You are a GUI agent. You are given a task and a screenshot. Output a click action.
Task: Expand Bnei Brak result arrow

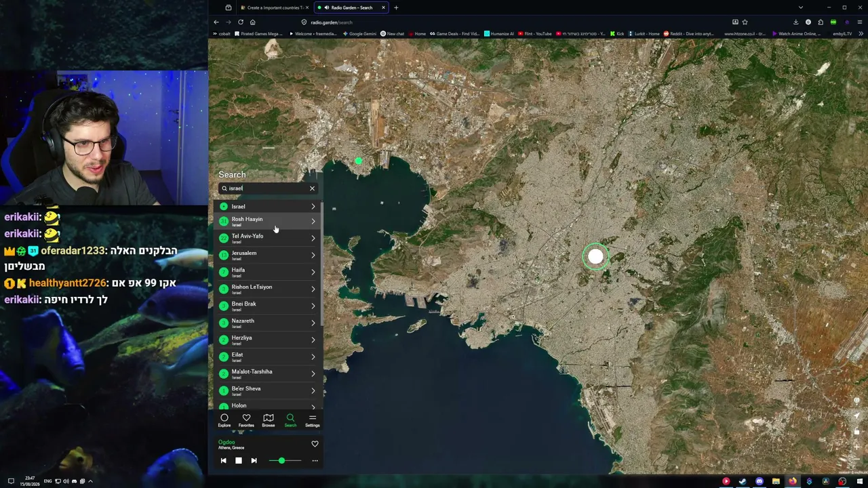(313, 306)
